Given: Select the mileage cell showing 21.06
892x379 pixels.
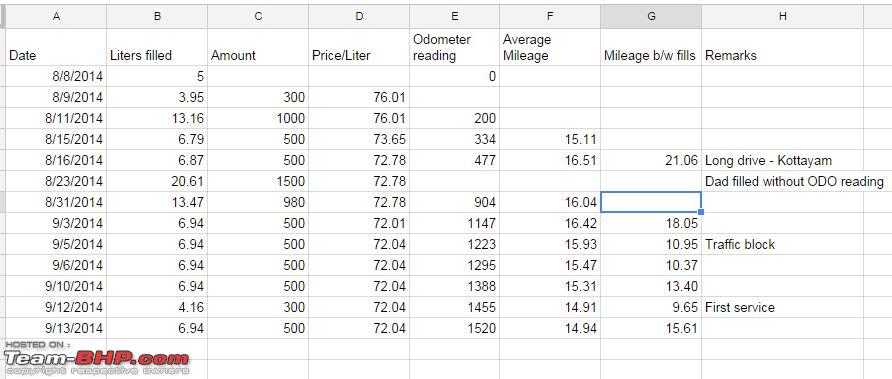Looking at the screenshot, I should [x=651, y=160].
